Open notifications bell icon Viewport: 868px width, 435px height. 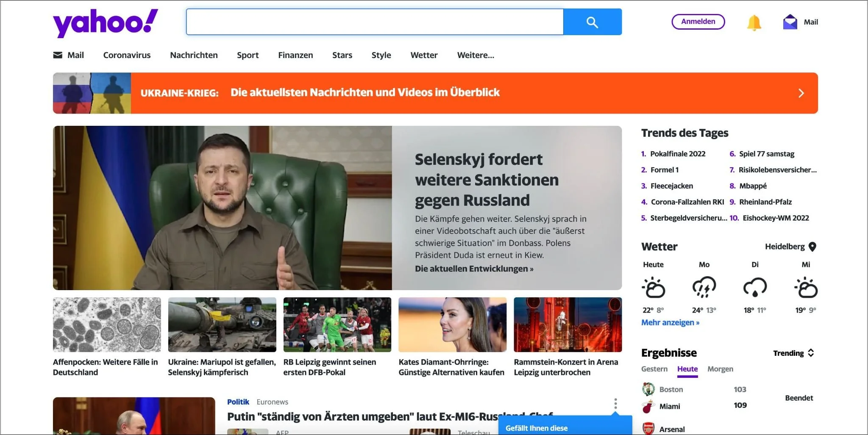(x=754, y=22)
